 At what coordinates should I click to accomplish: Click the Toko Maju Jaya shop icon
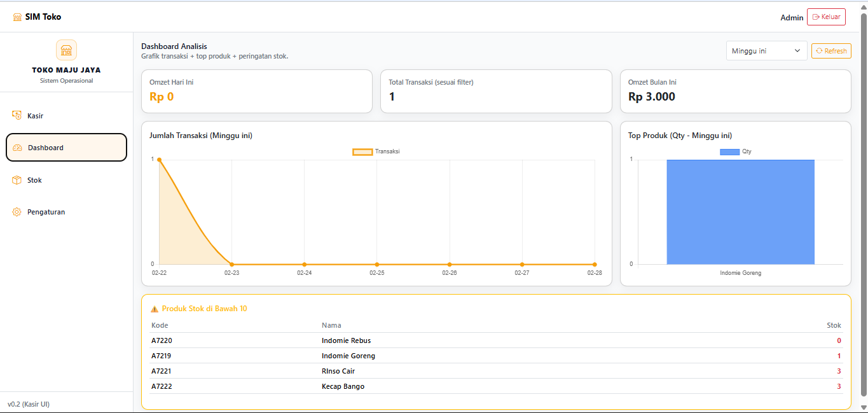pyautogui.click(x=66, y=50)
